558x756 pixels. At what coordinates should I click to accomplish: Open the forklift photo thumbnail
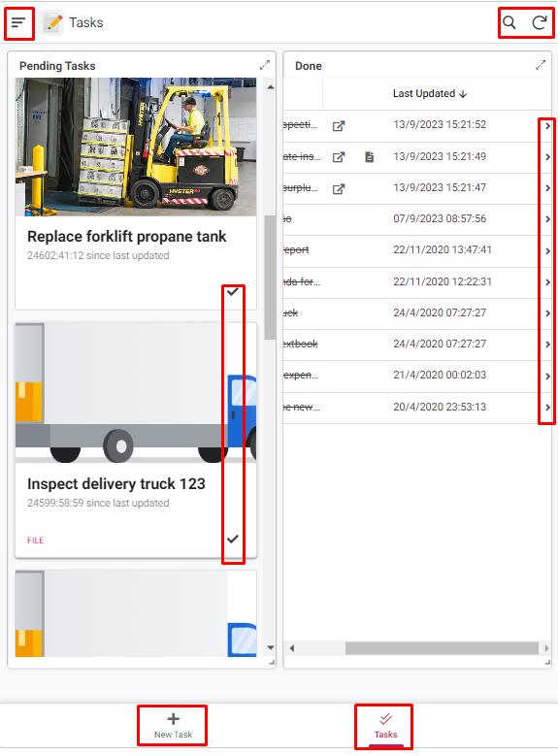pyautogui.click(x=136, y=147)
